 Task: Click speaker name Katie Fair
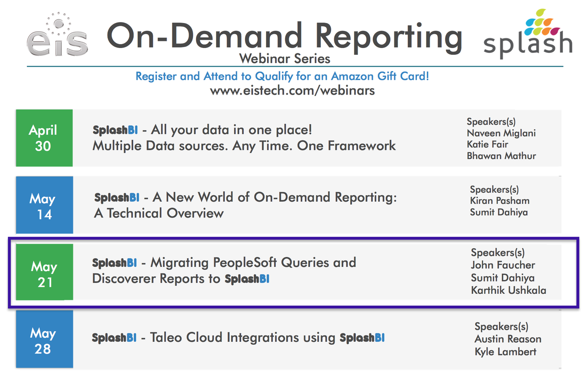click(x=488, y=144)
